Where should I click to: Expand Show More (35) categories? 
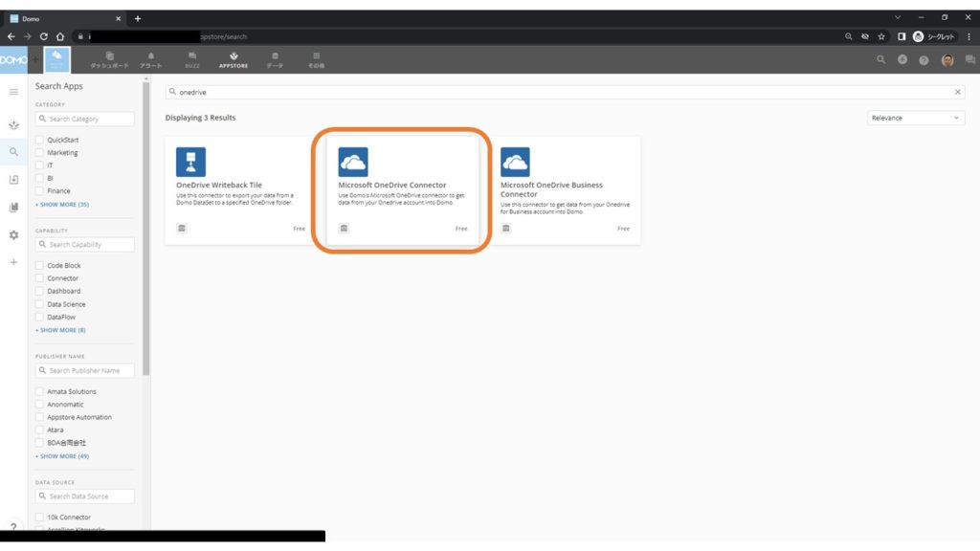(x=62, y=205)
